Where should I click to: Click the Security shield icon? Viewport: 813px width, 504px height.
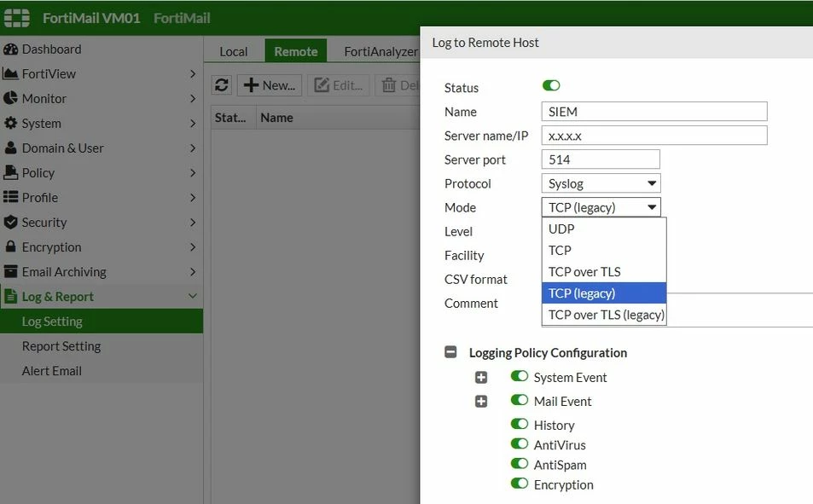(10, 222)
